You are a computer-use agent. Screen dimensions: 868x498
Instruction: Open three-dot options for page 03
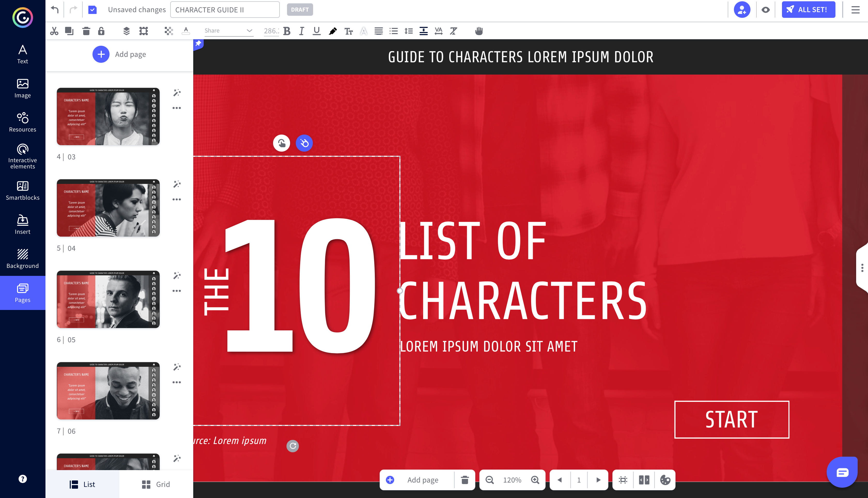click(176, 108)
